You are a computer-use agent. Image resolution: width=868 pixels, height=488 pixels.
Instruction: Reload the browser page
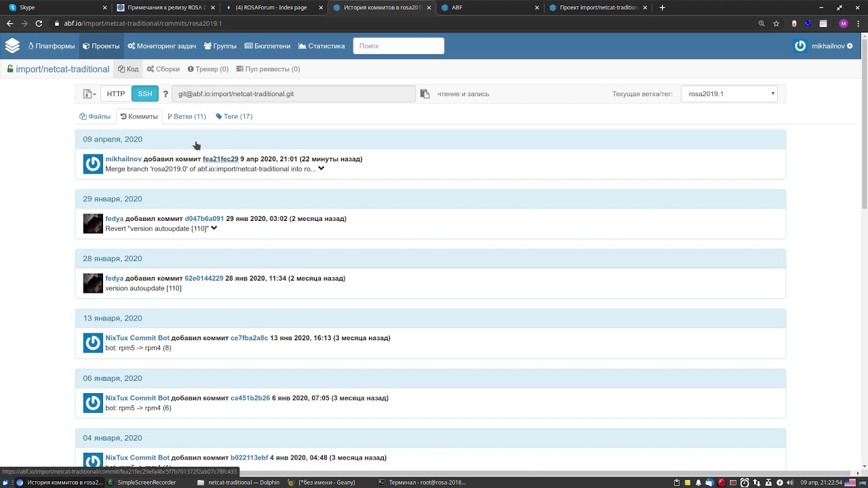(x=39, y=23)
